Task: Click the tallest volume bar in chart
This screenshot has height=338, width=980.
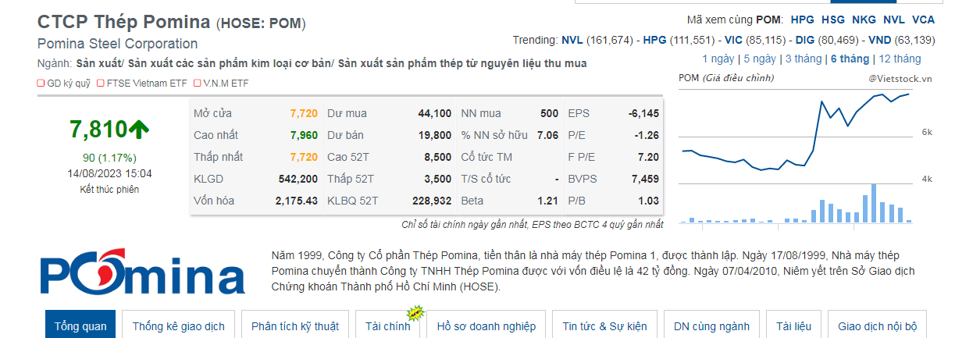Action: coord(874,204)
